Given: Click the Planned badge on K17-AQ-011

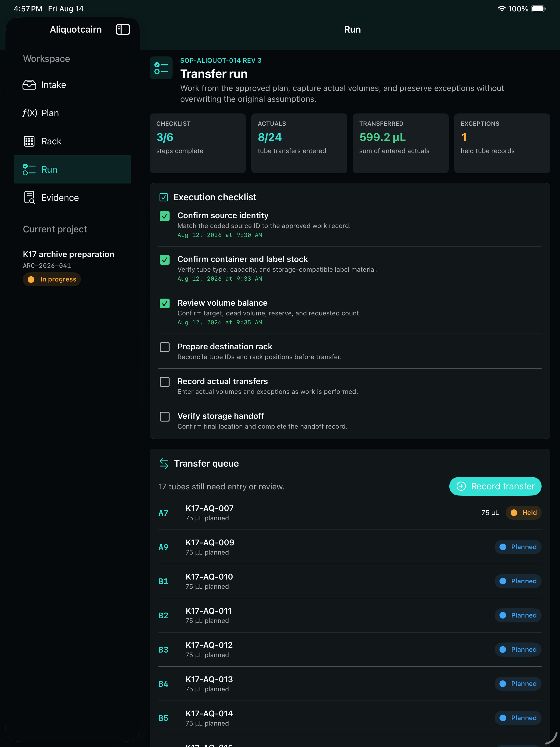Looking at the screenshot, I should point(518,615).
